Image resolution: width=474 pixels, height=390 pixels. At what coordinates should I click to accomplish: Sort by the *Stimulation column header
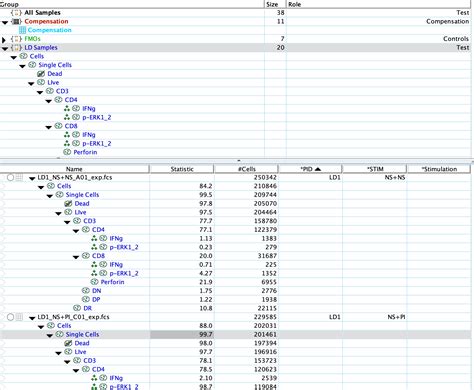click(x=439, y=169)
